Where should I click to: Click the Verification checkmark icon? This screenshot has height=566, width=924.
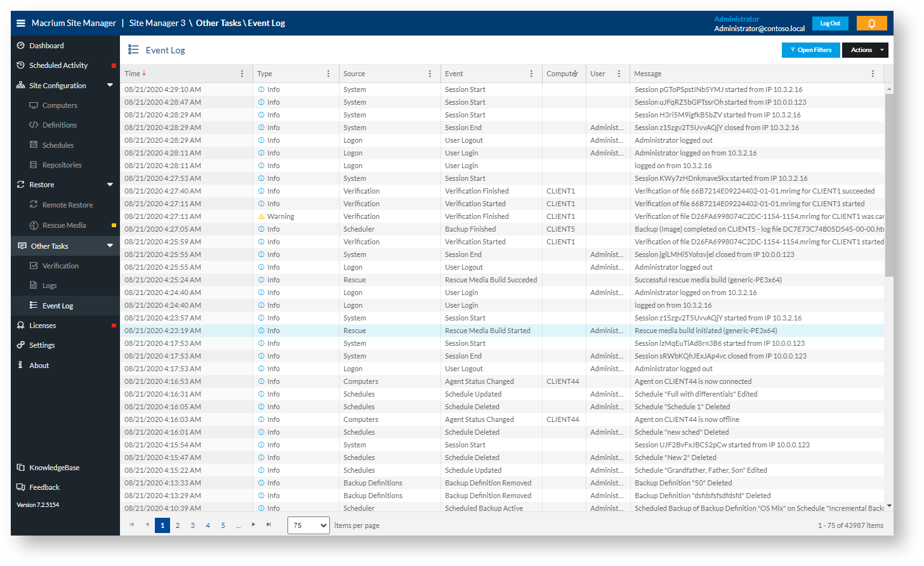(34, 266)
